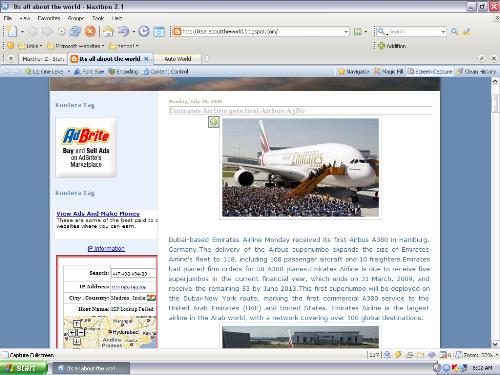500x375 pixels.
Task: Click the Windows Start button
Action: [x=23, y=368]
